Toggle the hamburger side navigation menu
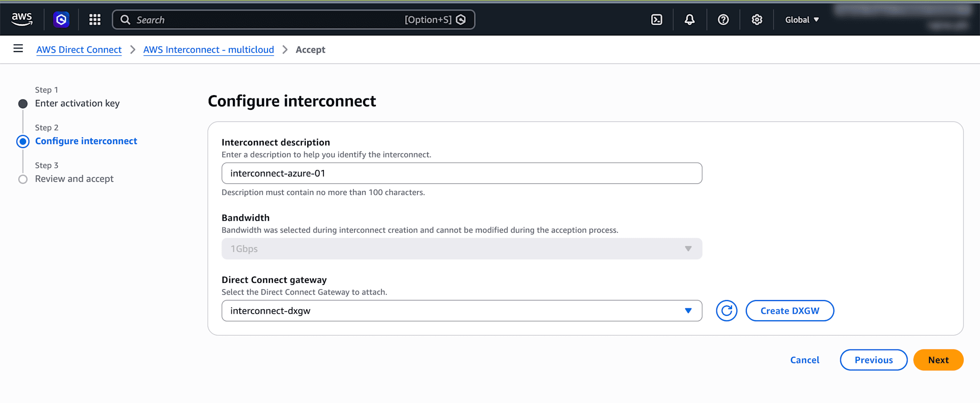 18,49
